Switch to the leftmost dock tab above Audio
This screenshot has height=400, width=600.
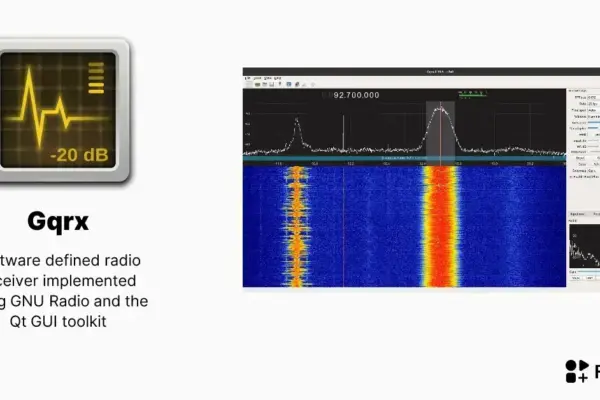[577, 214]
